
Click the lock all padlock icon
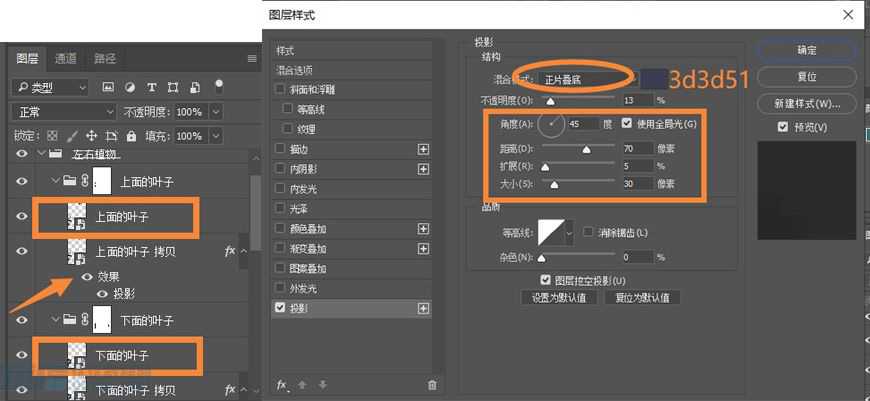[129, 135]
